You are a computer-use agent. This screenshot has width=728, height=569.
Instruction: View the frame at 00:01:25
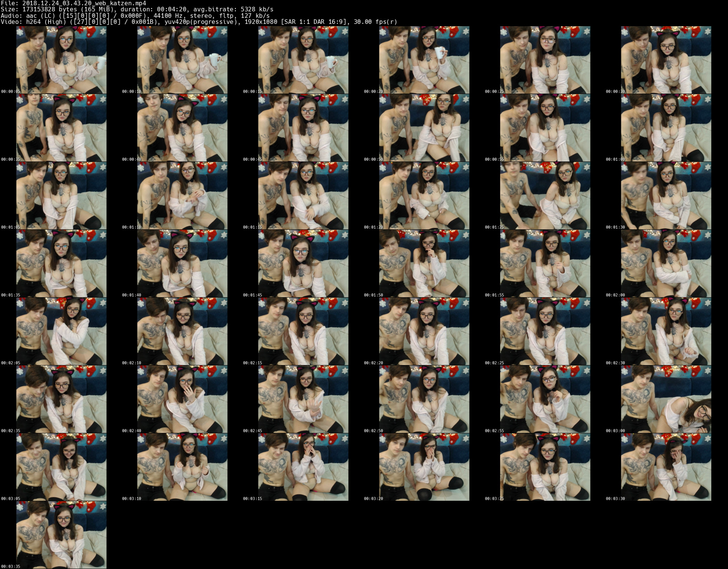click(x=545, y=196)
